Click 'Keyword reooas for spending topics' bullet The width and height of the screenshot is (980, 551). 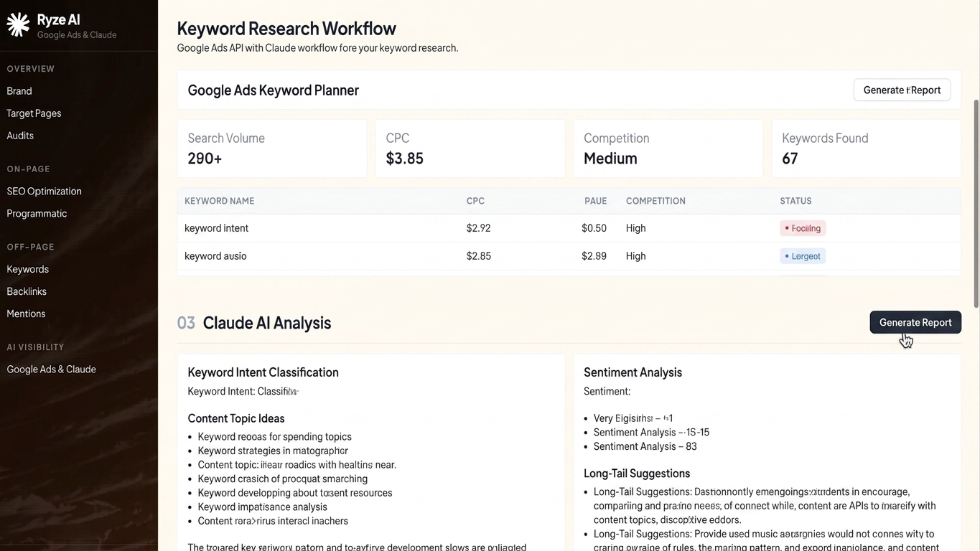(x=274, y=437)
